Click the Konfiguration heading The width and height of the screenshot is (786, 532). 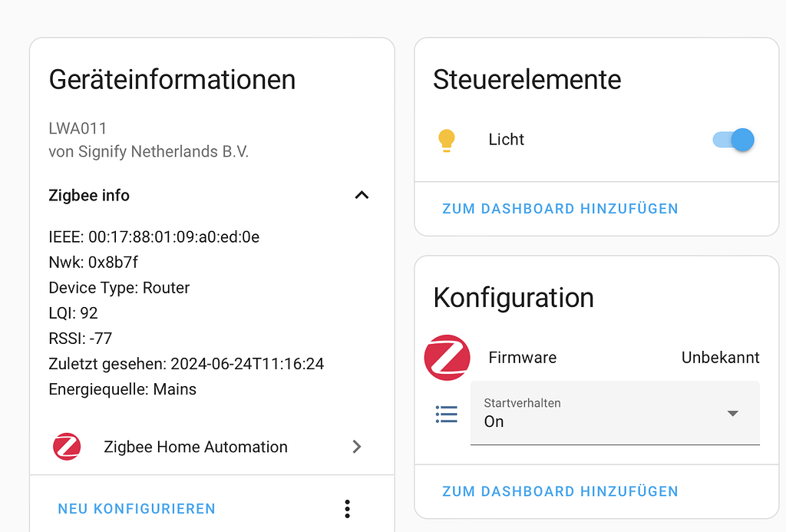[x=514, y=298]
